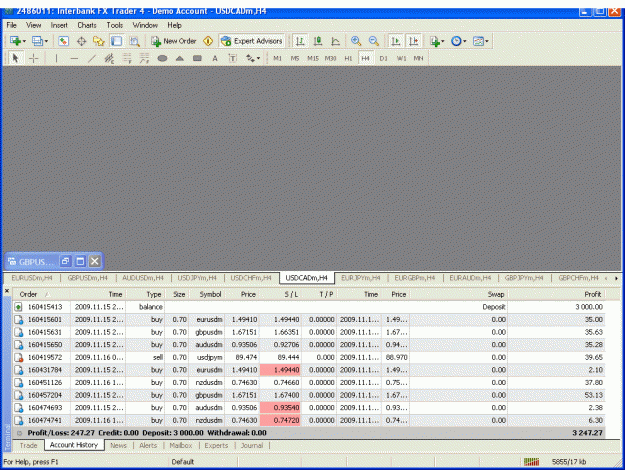Switch to the EURUSDm,H4 chart tab
The width and height of the screenshot is (625, 470).
pos(32,278)
